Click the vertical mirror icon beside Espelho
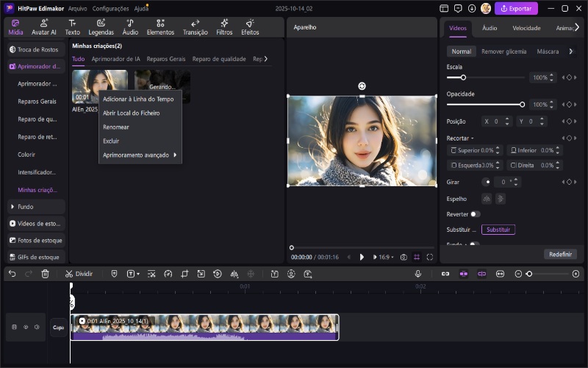The height and width of the screenshot is (368, 588). pyautogui.click(x=501, y=199)
